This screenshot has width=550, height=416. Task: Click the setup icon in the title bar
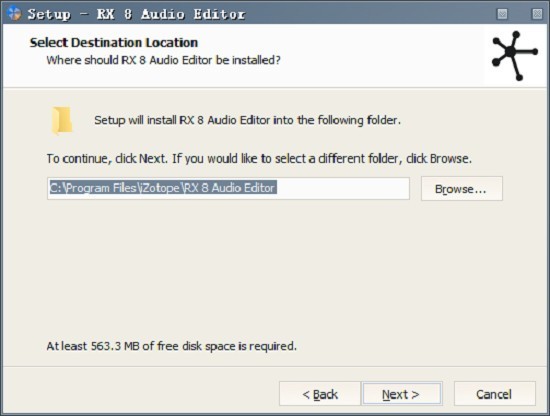point(14,13)
